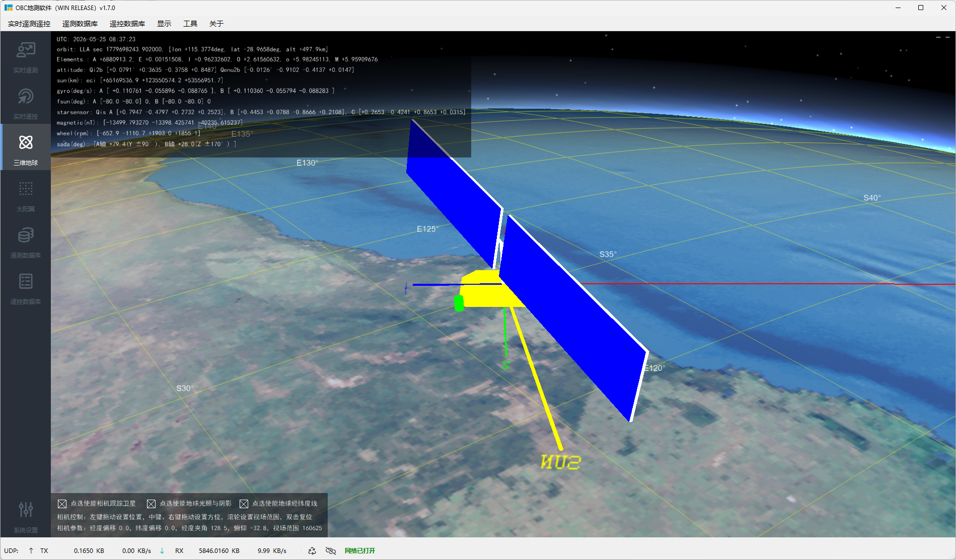The height and width of the screenshot is (560, 956).
Task: Click the 9.99 KB/s receive rate
Action: point(272,551)
